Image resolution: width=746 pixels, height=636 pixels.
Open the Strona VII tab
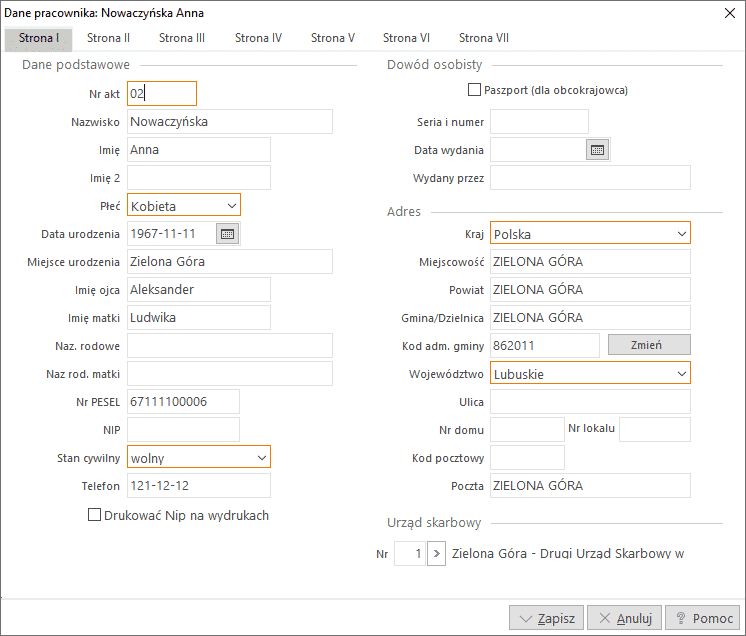[x=484, y=38]
